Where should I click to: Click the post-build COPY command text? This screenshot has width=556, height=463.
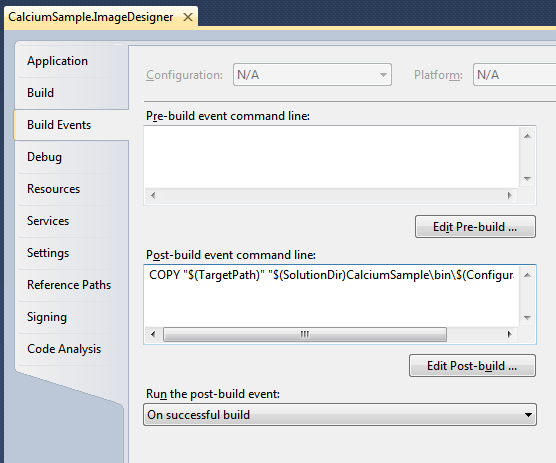(x=331, y=275)
